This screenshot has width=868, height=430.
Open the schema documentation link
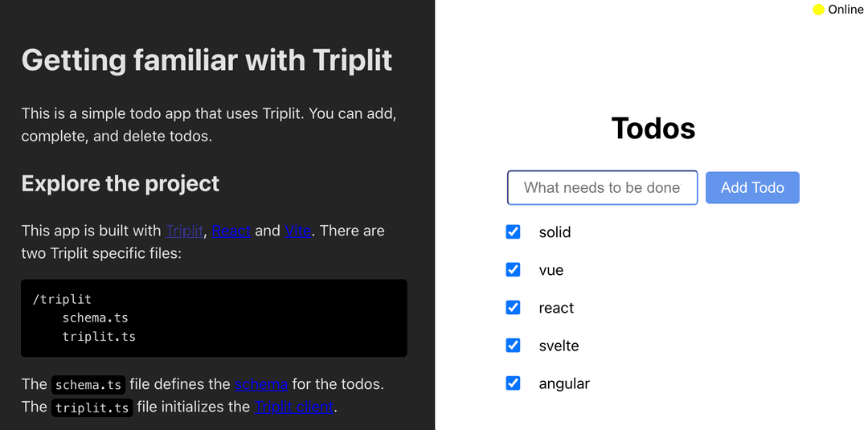pyautogui.click(x=261, y=384)
